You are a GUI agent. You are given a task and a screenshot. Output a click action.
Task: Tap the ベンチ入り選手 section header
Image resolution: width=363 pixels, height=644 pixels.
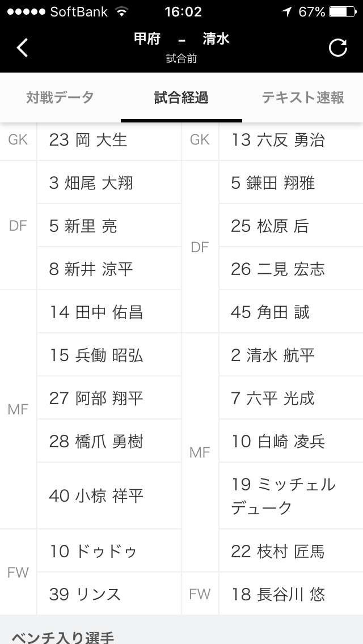pos(62,637)
